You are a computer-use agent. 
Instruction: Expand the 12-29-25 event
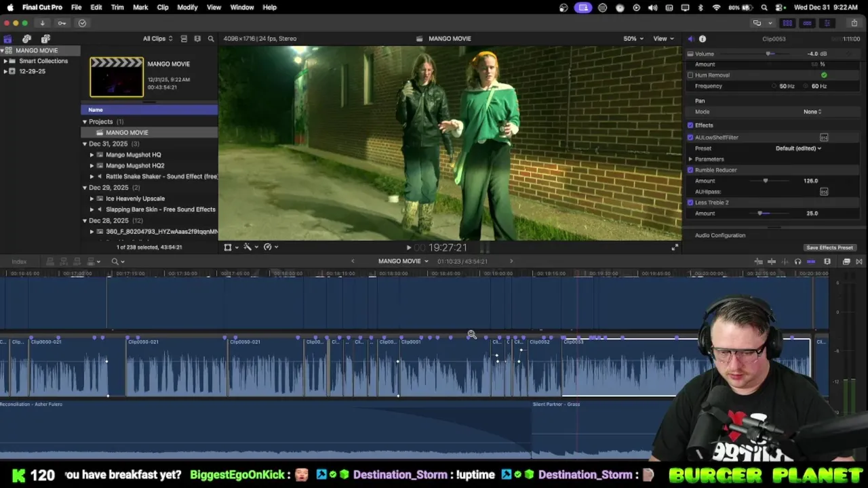point(5,71)
